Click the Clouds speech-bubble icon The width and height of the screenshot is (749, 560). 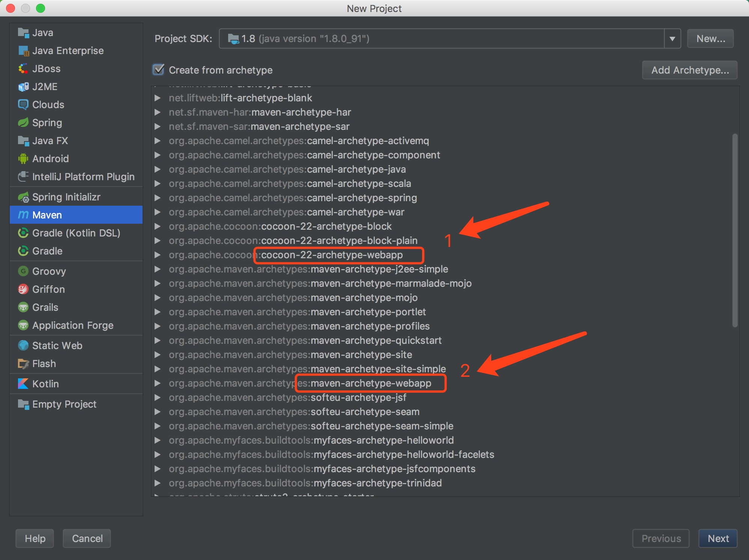point(23,105)
